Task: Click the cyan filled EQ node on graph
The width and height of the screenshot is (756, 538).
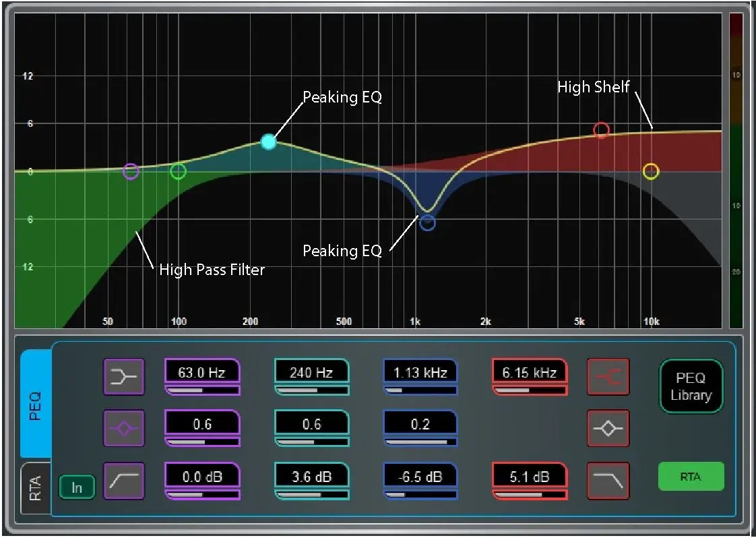Action: click(x=269, y=142)
